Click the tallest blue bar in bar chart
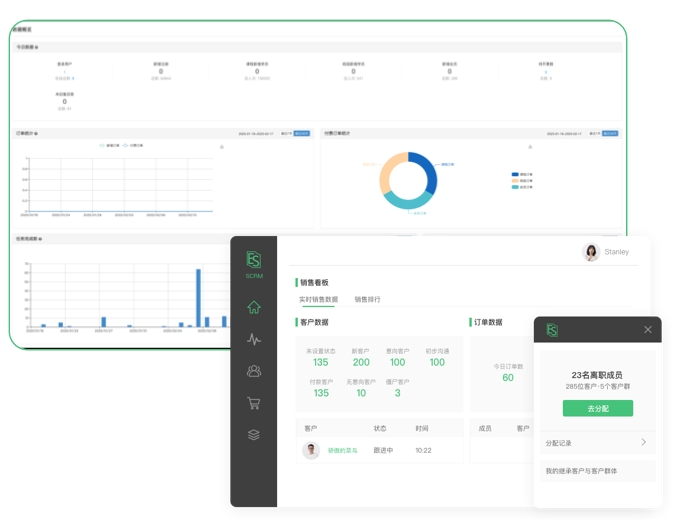The width and height of the screenshot is (679, 520). click(x=198, y=298)
